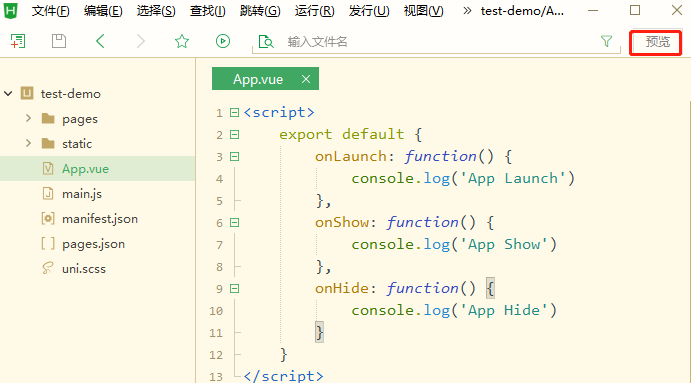
Task: Click the App.vue file icon in tree
Action: click(x=48, y=168)
